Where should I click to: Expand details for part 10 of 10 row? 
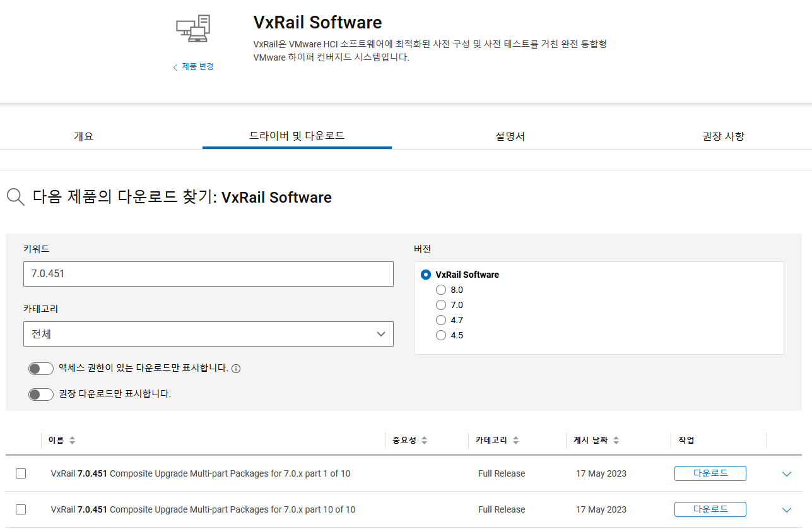[x=787, y=510]
